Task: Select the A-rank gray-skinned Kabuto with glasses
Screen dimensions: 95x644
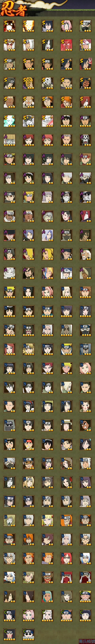Action: pos(47,216)
